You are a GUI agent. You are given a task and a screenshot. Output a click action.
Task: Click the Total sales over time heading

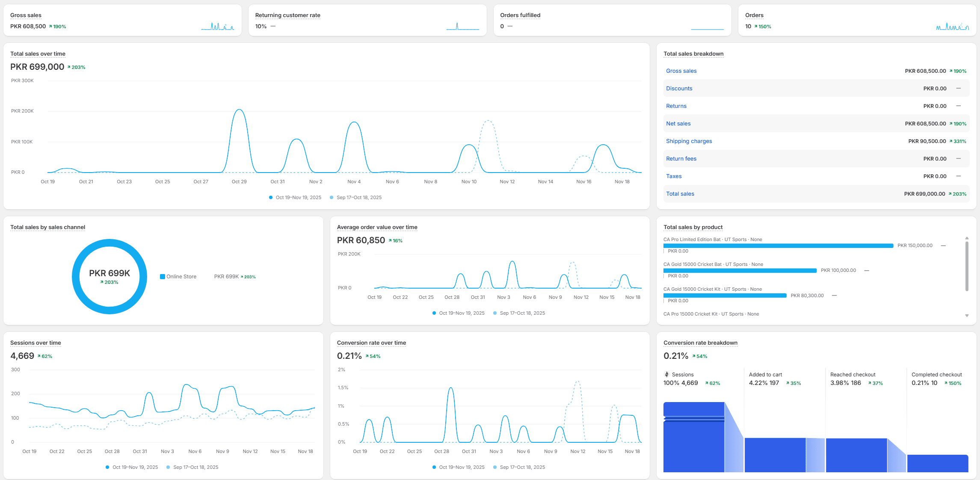coord(38,54)
